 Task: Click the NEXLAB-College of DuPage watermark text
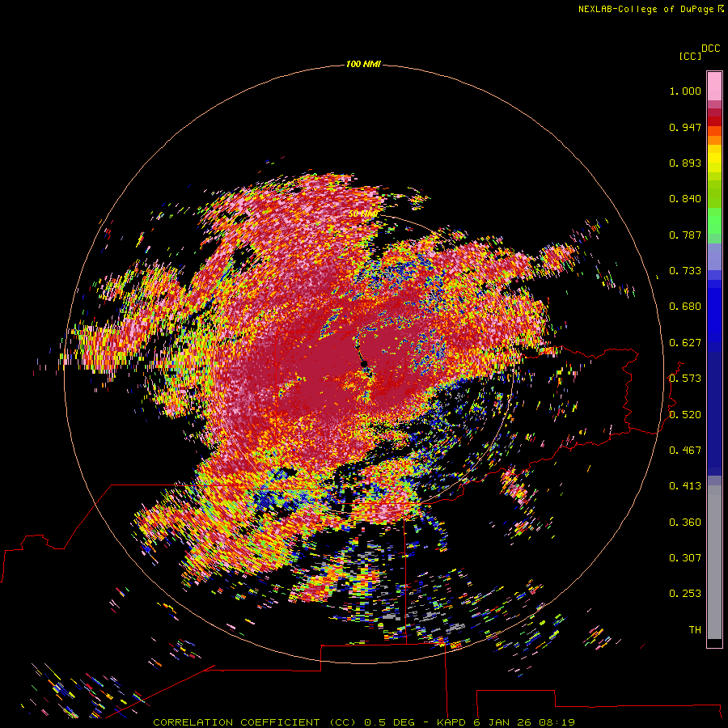(x=645, y=9)
